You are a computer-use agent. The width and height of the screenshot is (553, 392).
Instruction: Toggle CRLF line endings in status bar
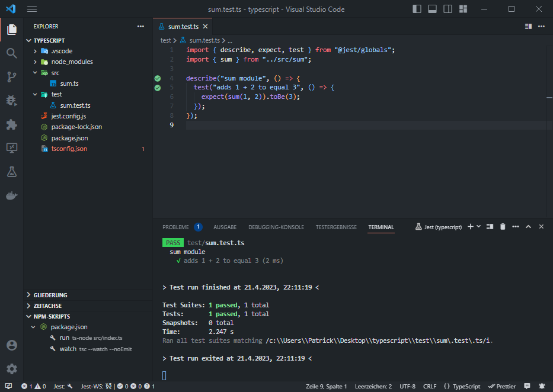coord(430,386)
